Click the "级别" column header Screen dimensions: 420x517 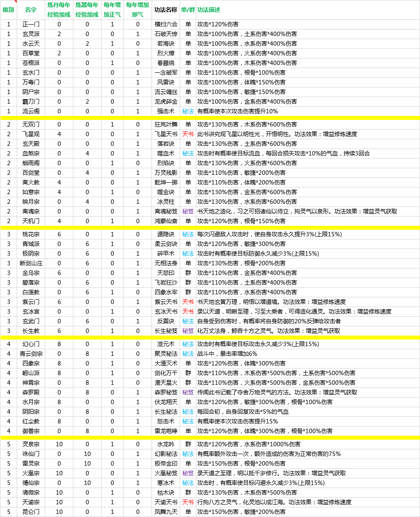9,10
